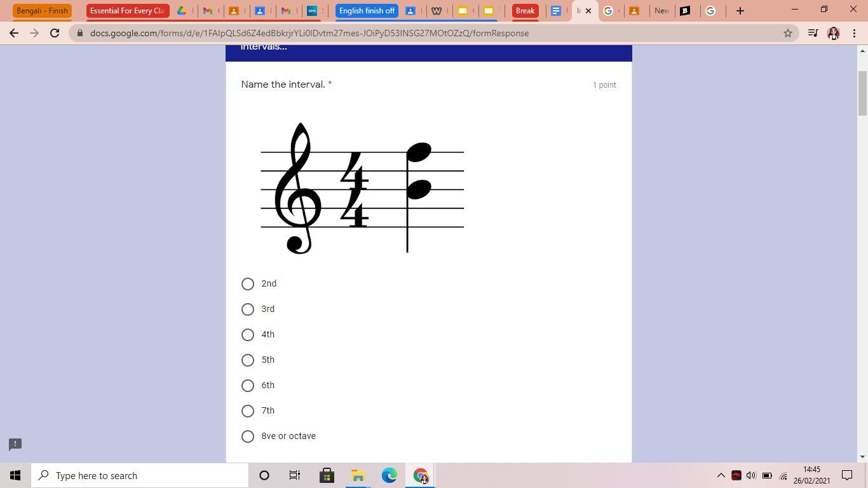This screenshot has width=868, height=488.
Task: Switch to the Google Drive tab
Action: pyautogui.click(x=182, y=11)
